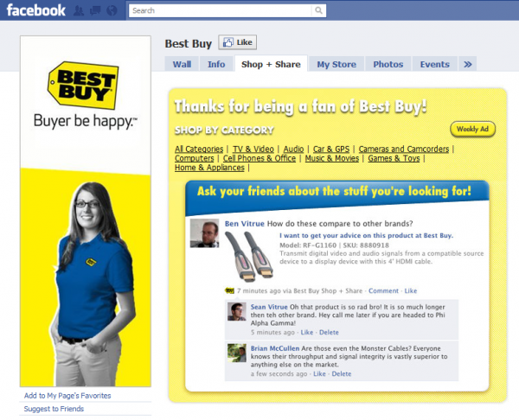Click Add to My Page's Favorites

click(67, 395)
